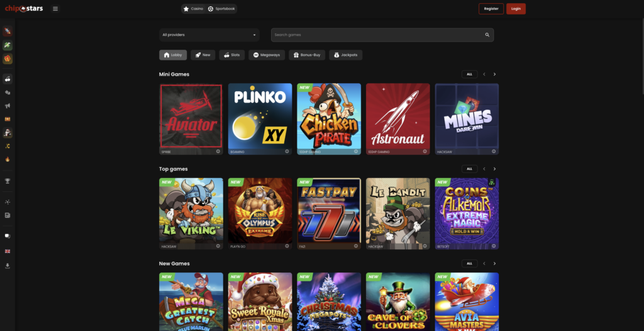Open Mega Greatest Catch game thumbnail
Viewport: 644px width, 331px height.
pos(191,302)
